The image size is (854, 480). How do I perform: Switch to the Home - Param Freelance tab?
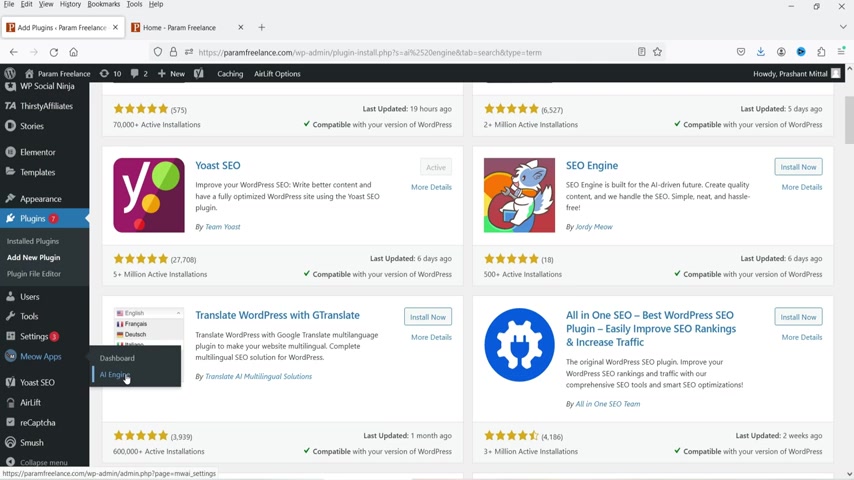point(180,27)
